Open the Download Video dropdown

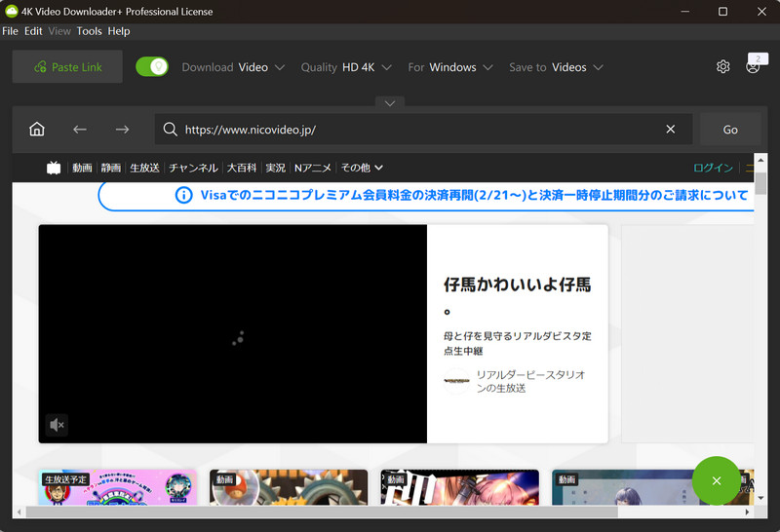tap(233, 67)
